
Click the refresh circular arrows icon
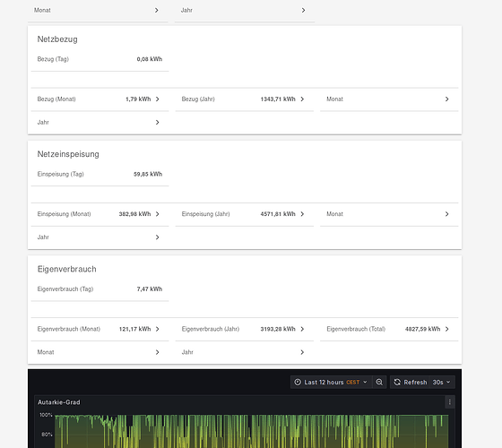[397, 382]
